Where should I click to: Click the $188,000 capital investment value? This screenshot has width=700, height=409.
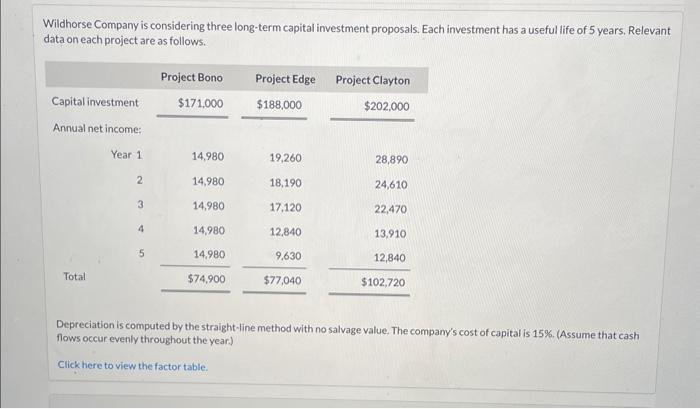(279, 105)
